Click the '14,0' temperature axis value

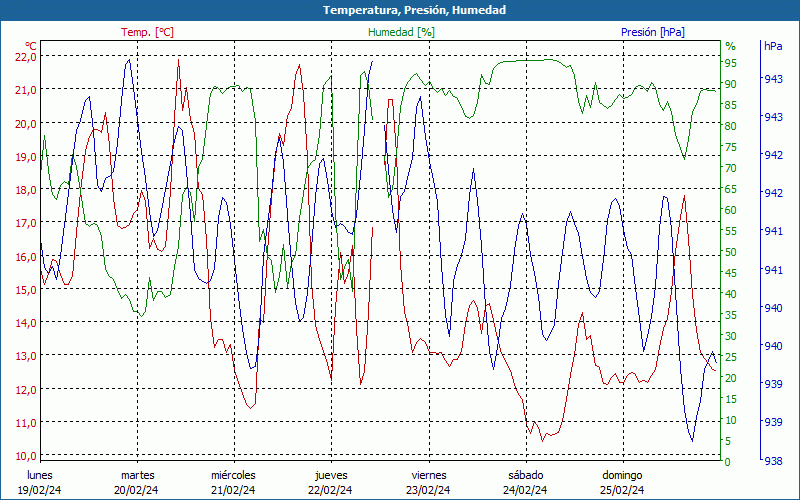pos(26,323)
